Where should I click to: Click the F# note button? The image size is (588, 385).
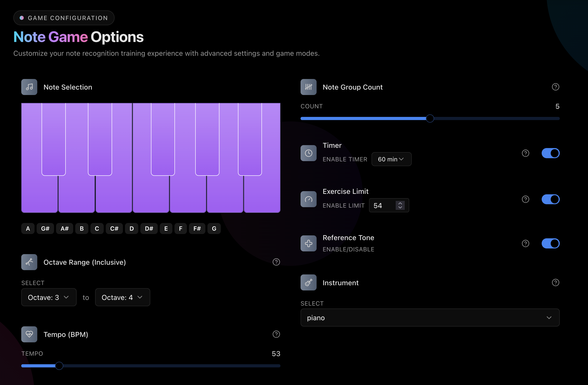[x=197, y=229]
